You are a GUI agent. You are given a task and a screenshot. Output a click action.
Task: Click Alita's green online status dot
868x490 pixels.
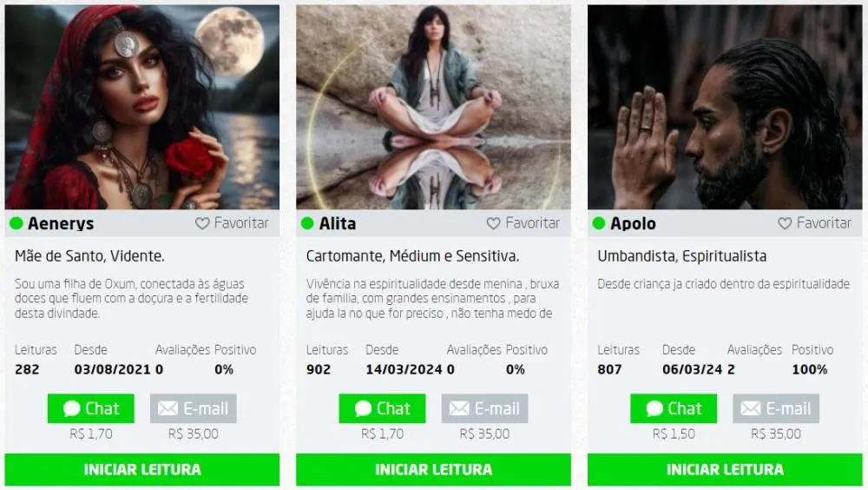pyautogui.click(x=307, y=223)
